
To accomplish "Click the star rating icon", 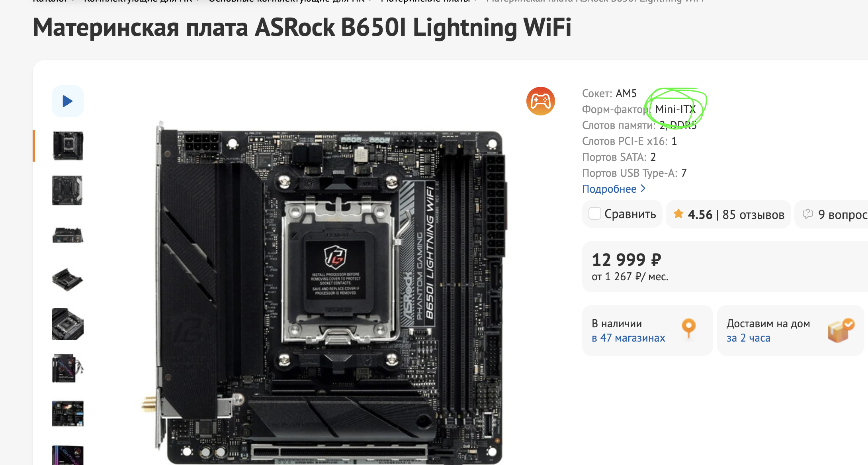I will (x=678, y=214).
